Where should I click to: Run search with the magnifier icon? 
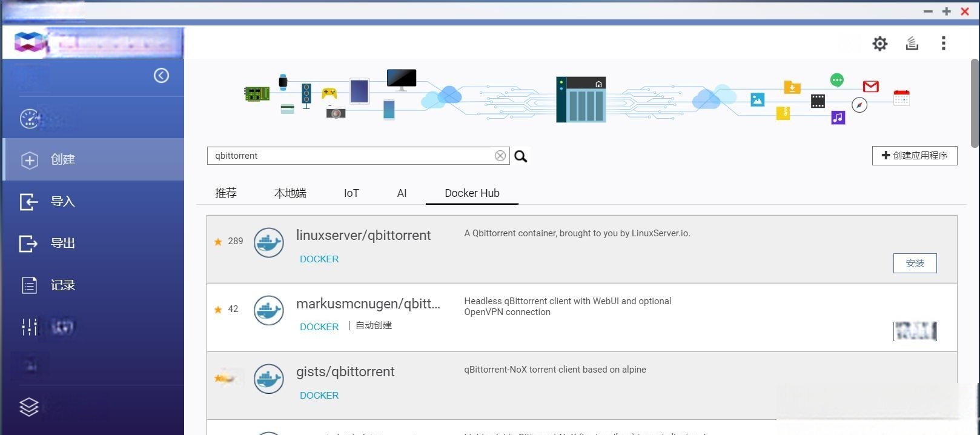click(520, 156)
